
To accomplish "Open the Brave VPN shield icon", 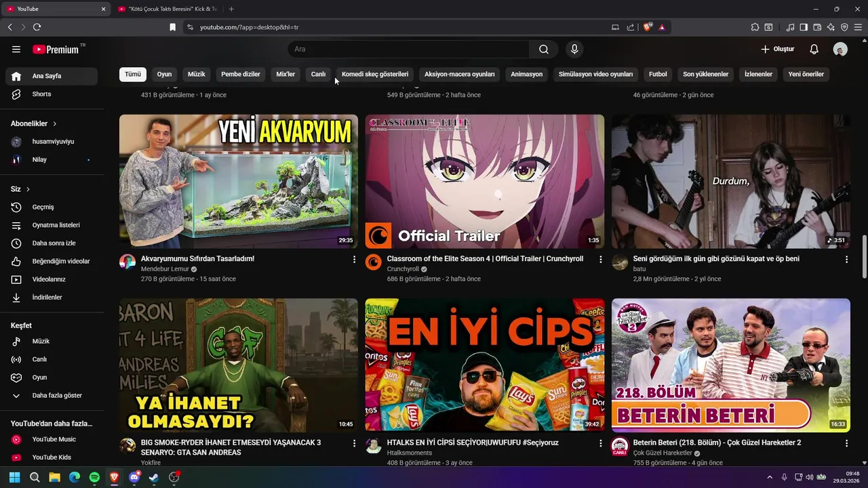I will (844, 27).
